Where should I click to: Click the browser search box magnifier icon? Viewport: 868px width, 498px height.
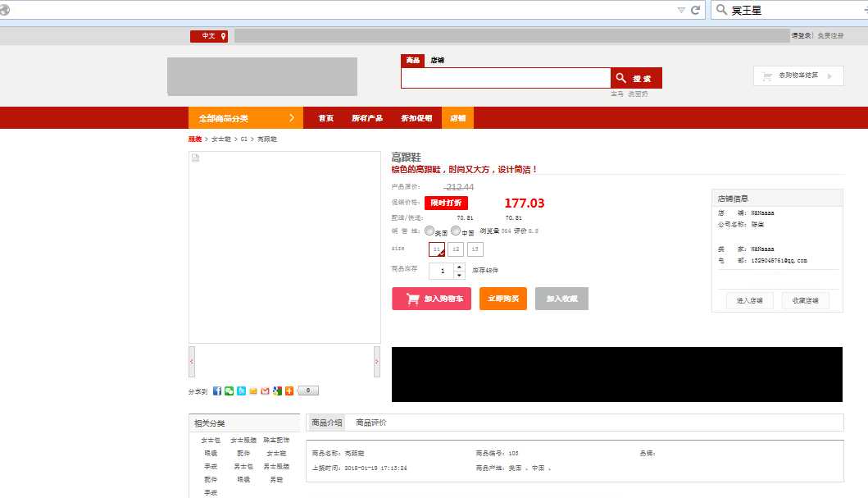tap(721, 9)
